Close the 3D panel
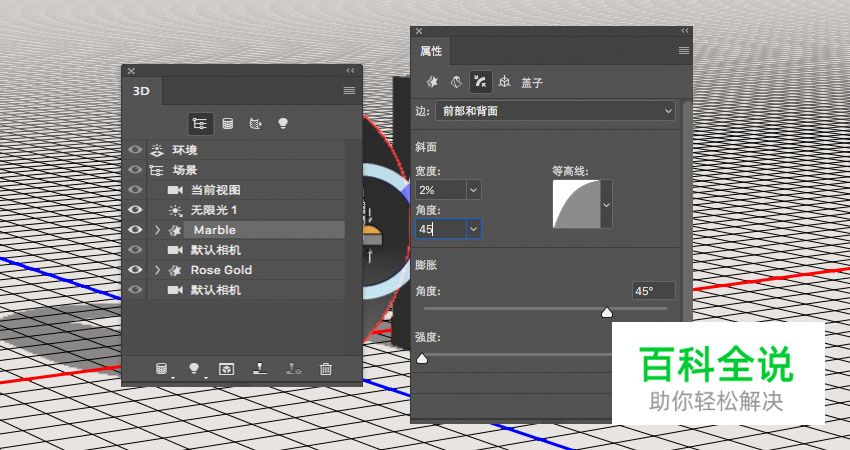 pyautogui.click(x=131, y=70)
